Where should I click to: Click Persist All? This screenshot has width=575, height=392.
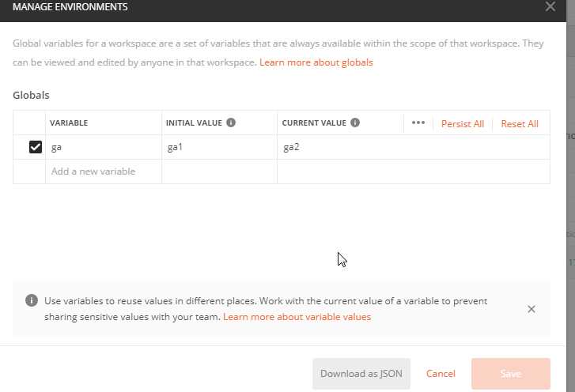(463, 124)
